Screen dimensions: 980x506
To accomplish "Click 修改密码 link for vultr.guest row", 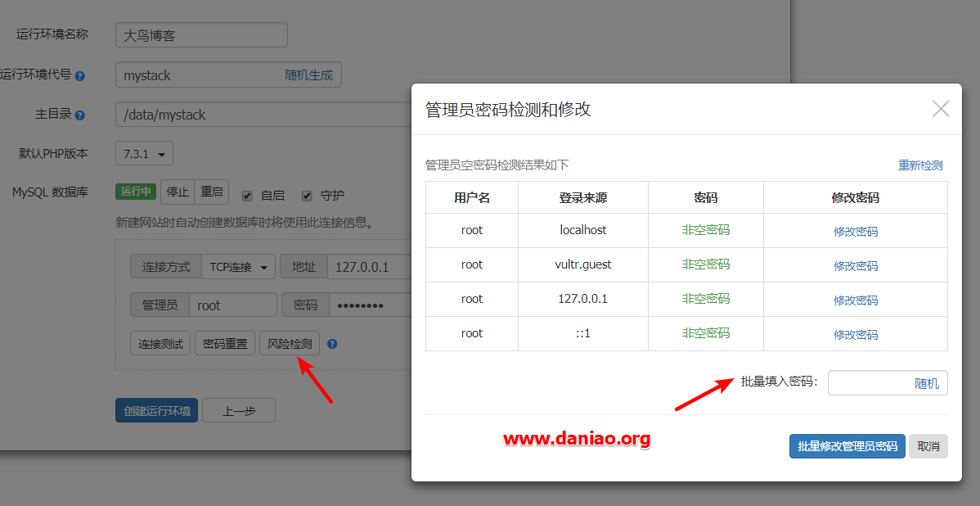I will [x=856, y=266].
